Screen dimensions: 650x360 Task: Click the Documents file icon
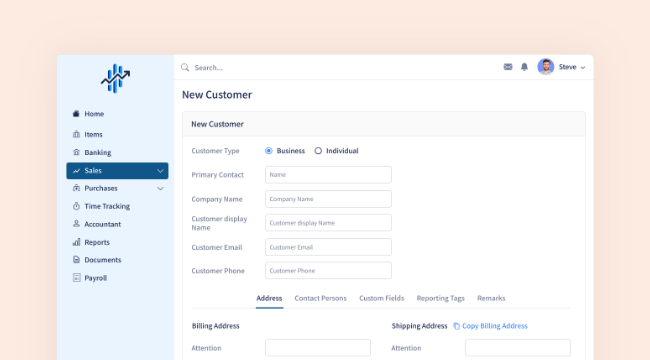coord(76,260)
